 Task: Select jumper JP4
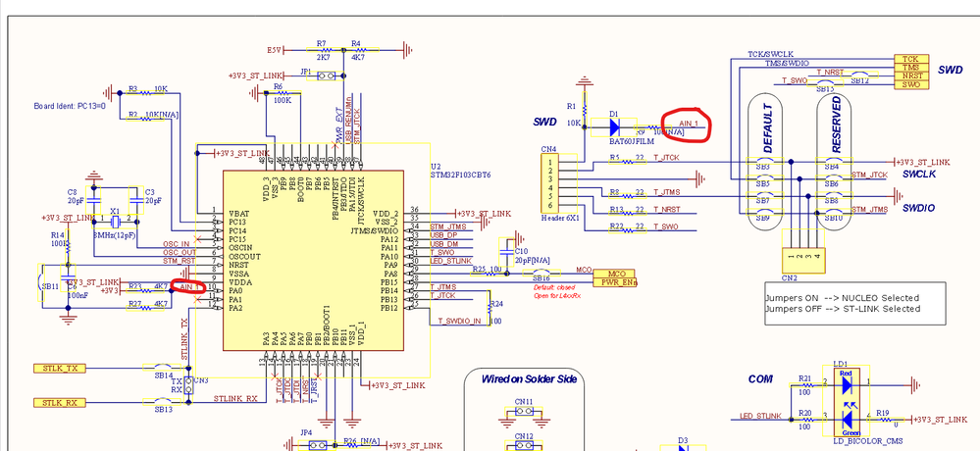[x=316, y=445]
